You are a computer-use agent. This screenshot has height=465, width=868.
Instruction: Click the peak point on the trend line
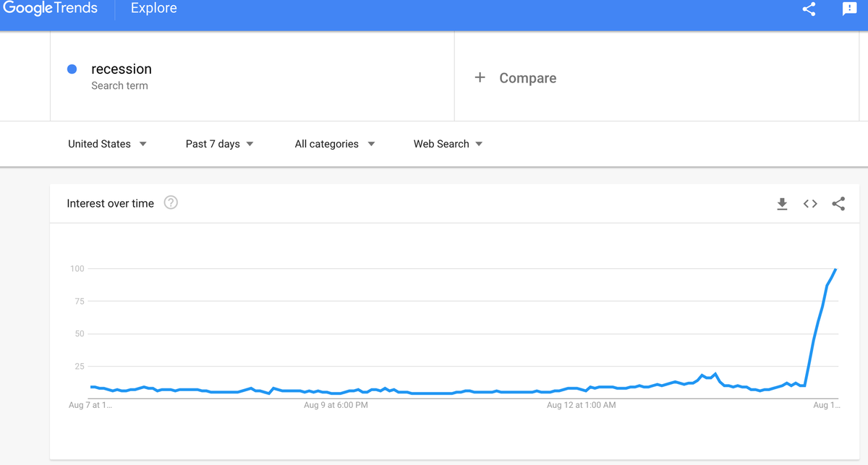835,270
